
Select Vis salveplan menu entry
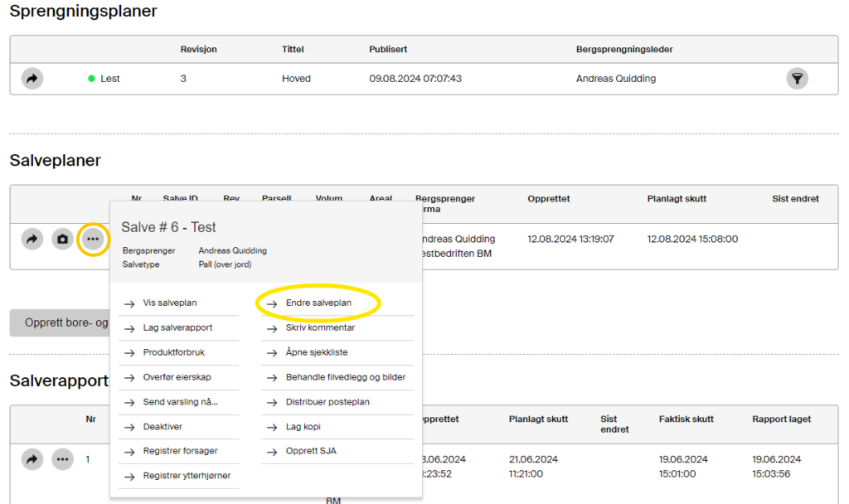169,303
